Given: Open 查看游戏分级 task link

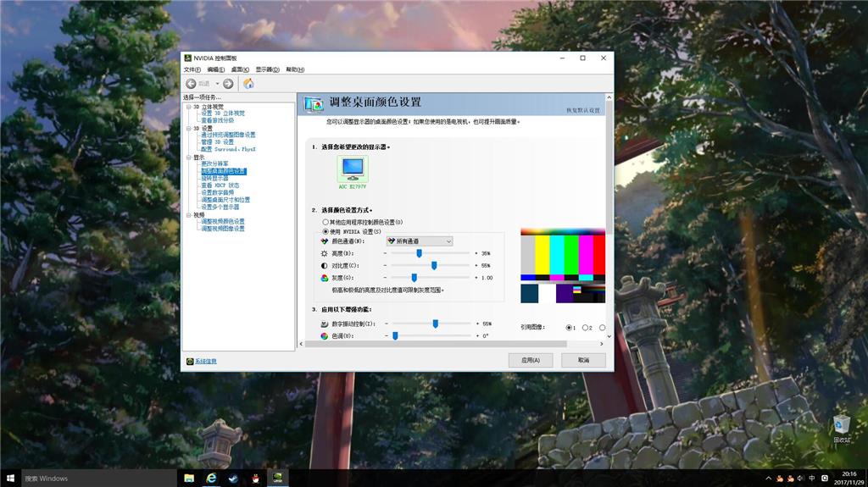Looking at the screenshot, I should pos(218,120).
